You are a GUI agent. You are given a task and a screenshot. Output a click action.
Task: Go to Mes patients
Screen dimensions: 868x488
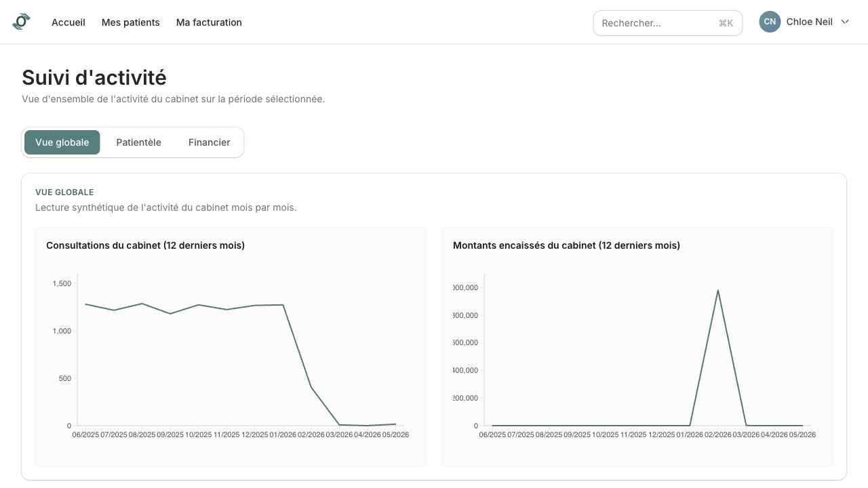[131, 22]
